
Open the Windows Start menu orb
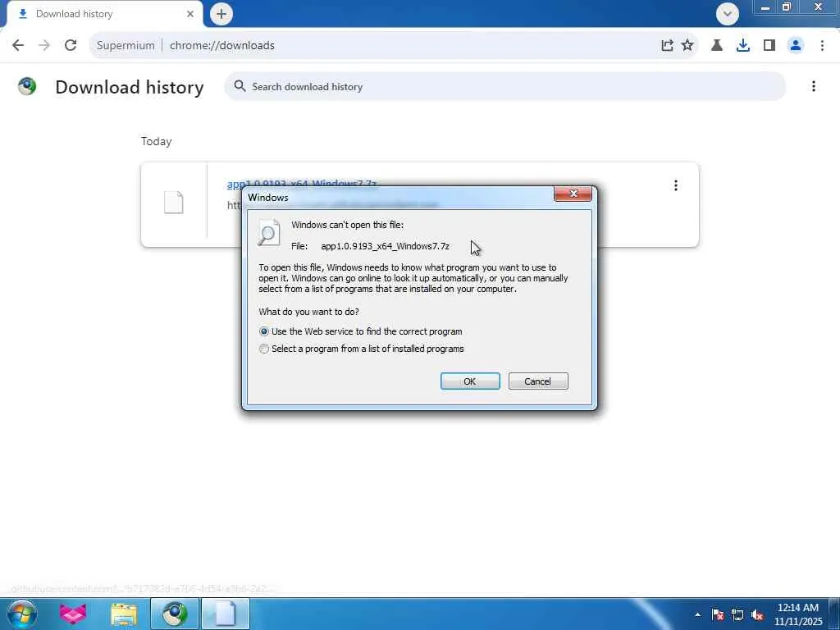click(22, 614)
